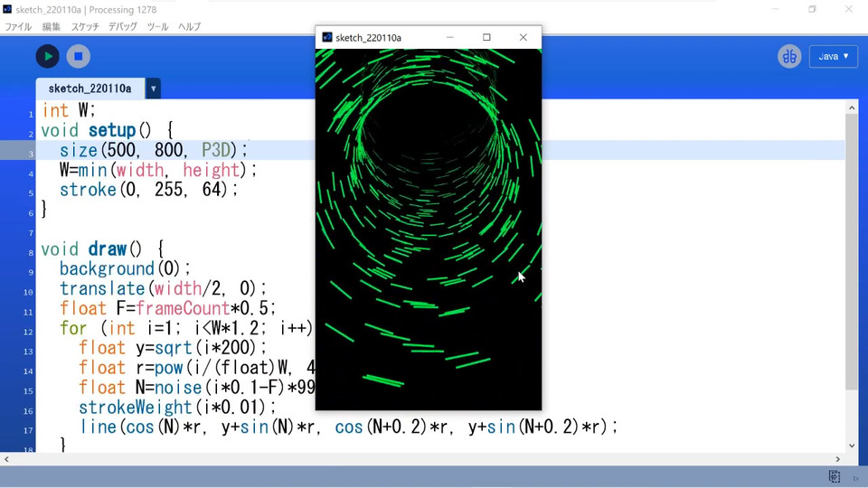The width and height of the screenshot is (868, 488).
Task: Click the horizontal scrollbar left arrow
Action: point(6,459)
